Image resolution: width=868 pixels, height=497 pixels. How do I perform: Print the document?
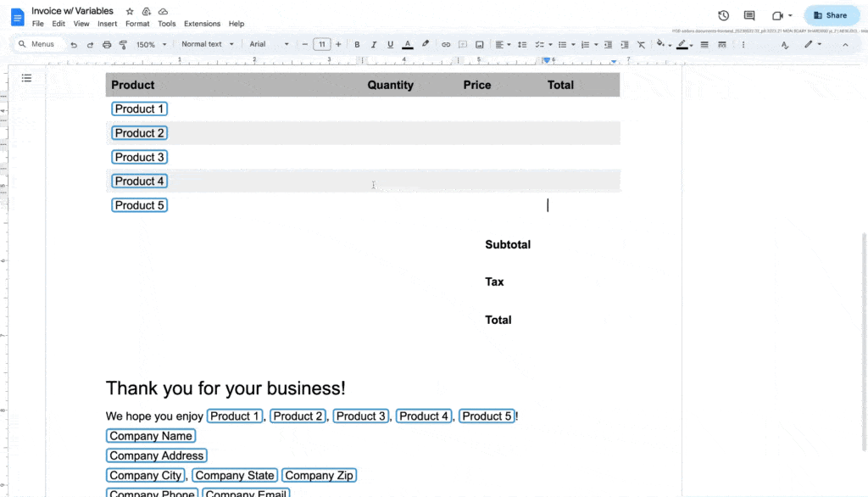[x=107, y=45]
